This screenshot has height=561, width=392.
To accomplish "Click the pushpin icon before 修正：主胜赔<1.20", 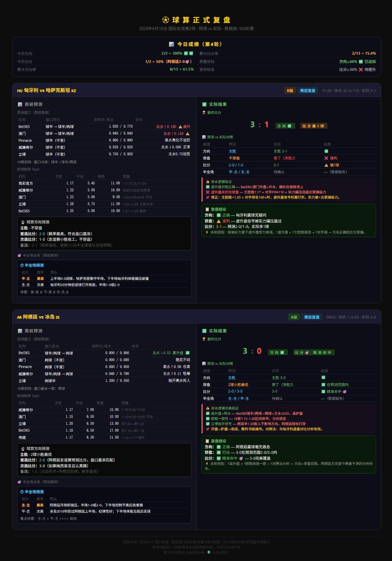I will point(208,197).
